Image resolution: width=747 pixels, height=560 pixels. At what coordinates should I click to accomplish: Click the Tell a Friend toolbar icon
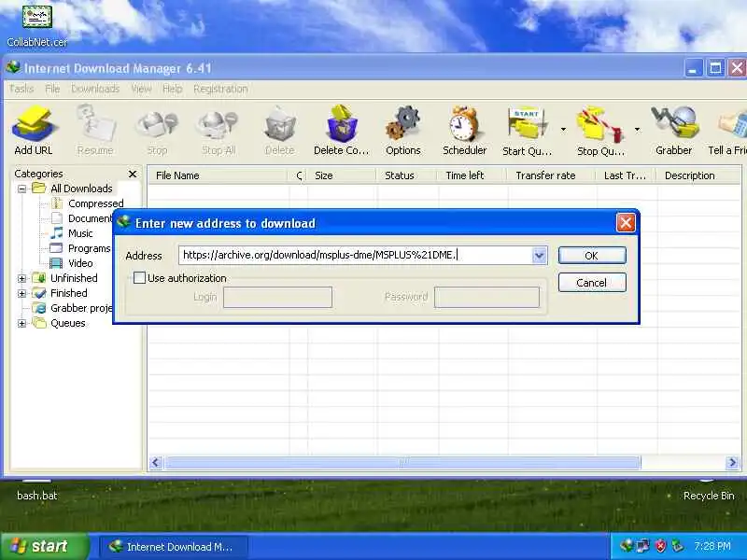click(x=729, y=131)
